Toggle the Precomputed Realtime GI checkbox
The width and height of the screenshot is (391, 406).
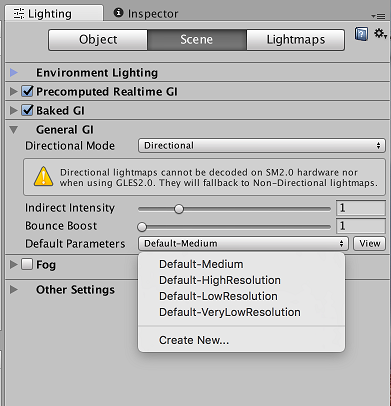click(x=27, y=91)
